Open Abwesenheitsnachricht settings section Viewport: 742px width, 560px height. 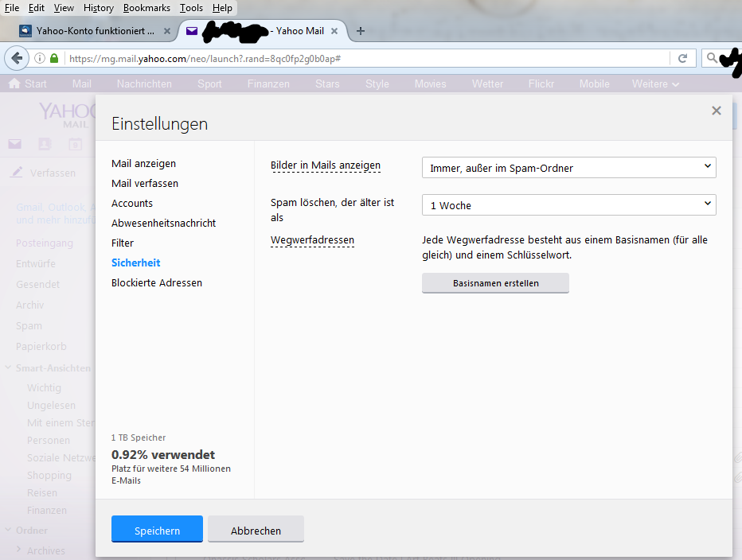tap(163, 224)
